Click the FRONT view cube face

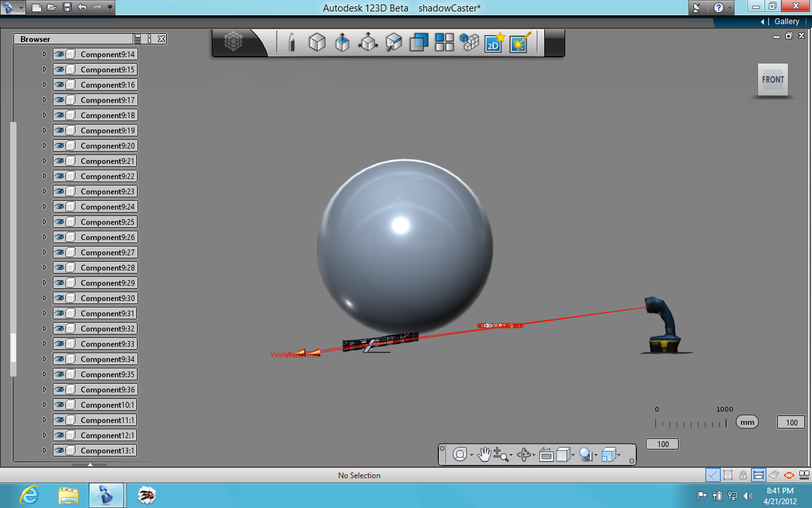click(773, 79)
